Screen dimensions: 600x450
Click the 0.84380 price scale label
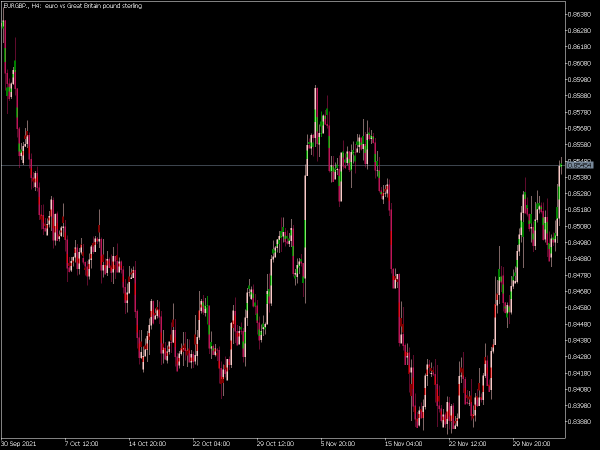click(x=579, y=341)
